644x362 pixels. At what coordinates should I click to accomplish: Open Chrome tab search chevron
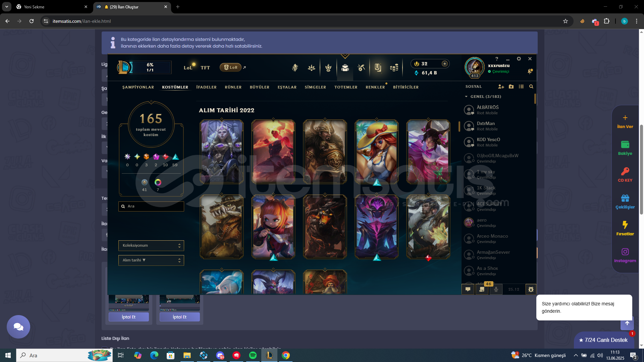(x=7, y=7)
